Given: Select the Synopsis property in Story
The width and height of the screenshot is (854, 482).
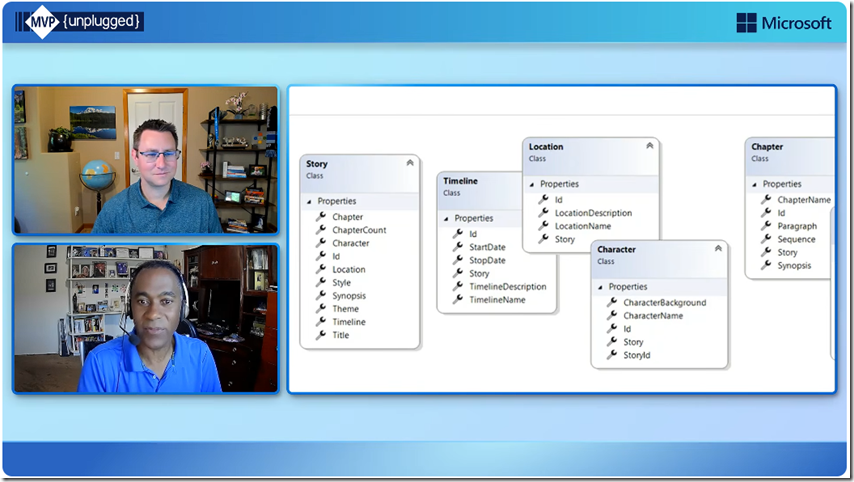Looking at the screenshot, I should click(x=349, y=296).
